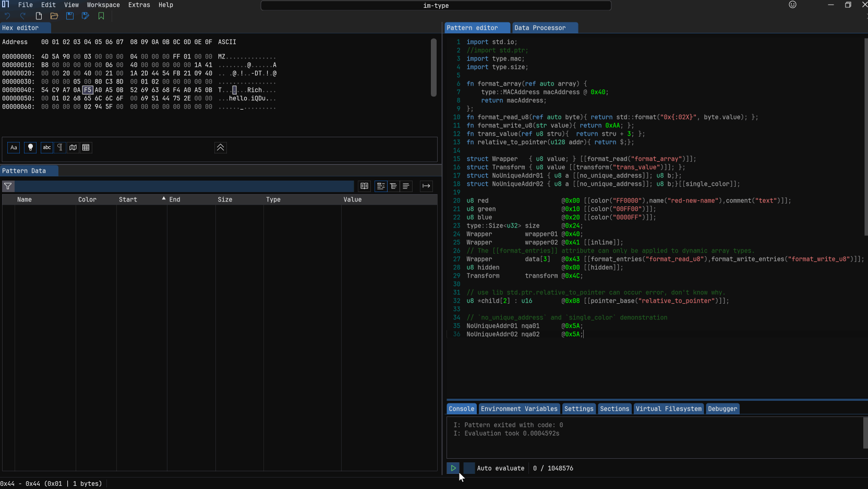Click the Save As pencil-disk icon

pyautogui.click(x=86, y=16)
